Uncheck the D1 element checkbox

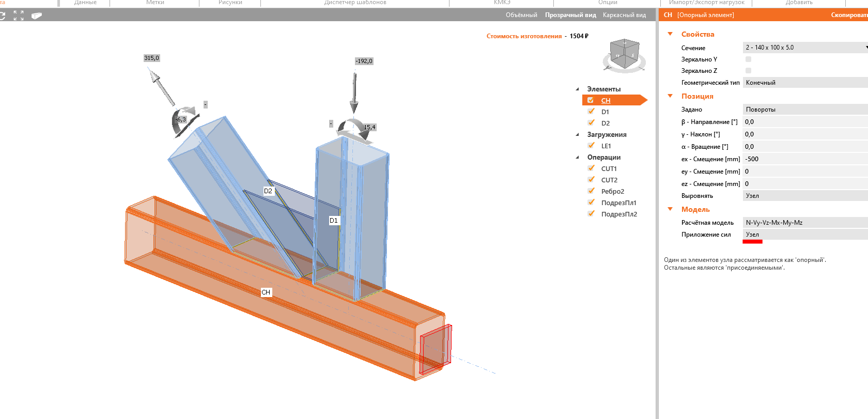coord(591,112)
